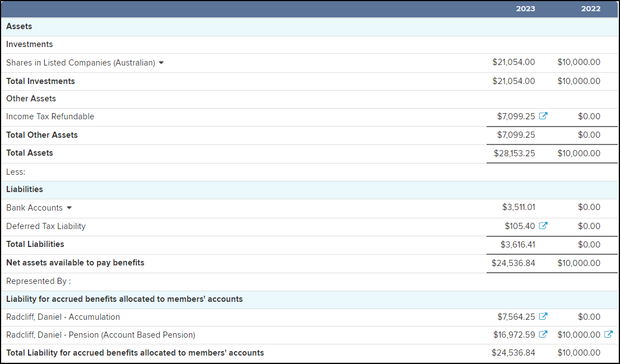620x364 pixels.
Task: Select the Bank Accounts row label
Action: pyautogui.click(x=34, y=207)
